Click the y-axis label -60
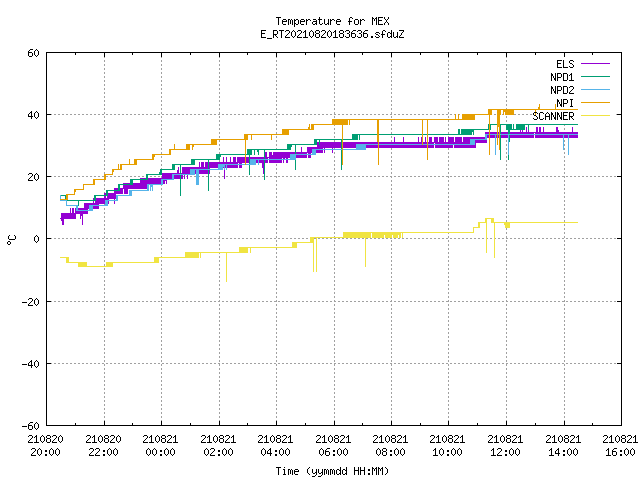 (31, 427)
